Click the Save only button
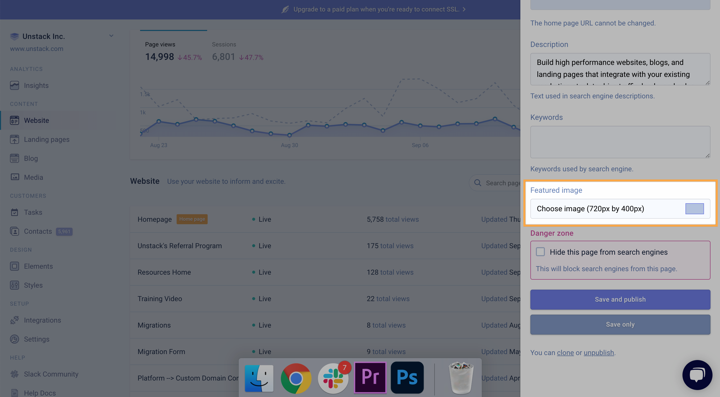The height and width of the screenshot is (397, 720). [620, 324]
